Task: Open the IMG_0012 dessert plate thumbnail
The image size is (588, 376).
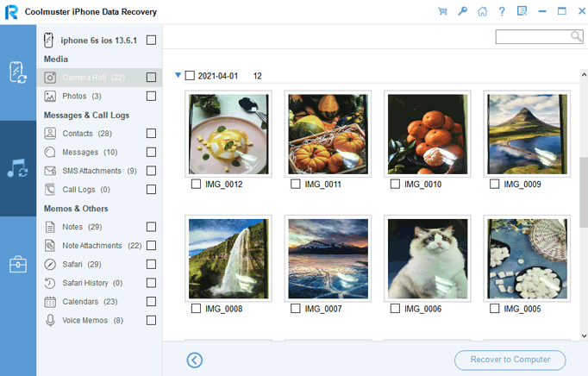Action: pos(228,134)
